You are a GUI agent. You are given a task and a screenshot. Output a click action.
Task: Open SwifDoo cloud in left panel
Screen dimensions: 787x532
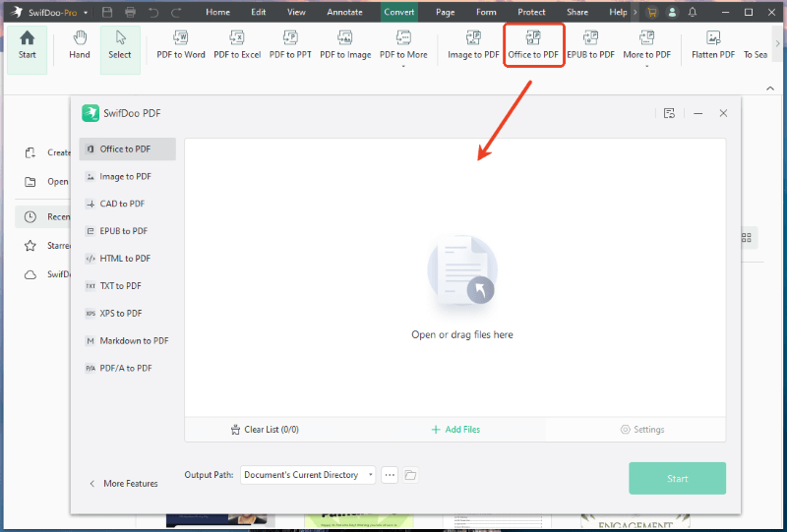[48, 274]
